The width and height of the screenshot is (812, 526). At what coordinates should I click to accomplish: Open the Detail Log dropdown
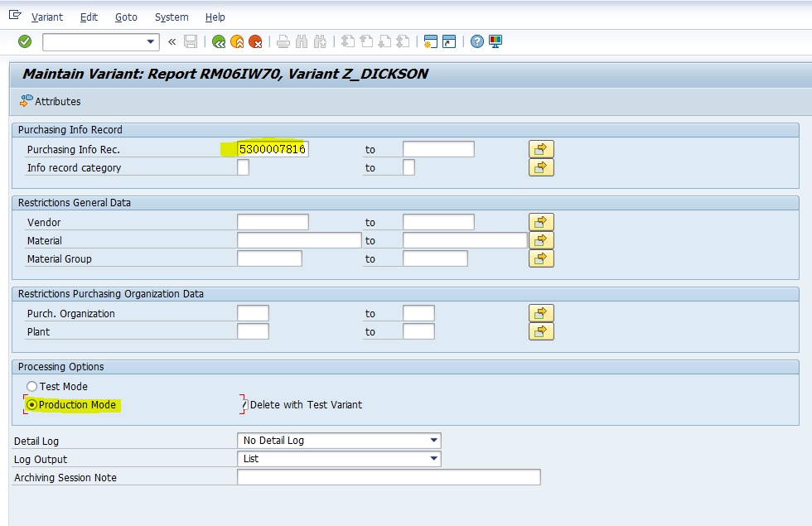point(433,440)
